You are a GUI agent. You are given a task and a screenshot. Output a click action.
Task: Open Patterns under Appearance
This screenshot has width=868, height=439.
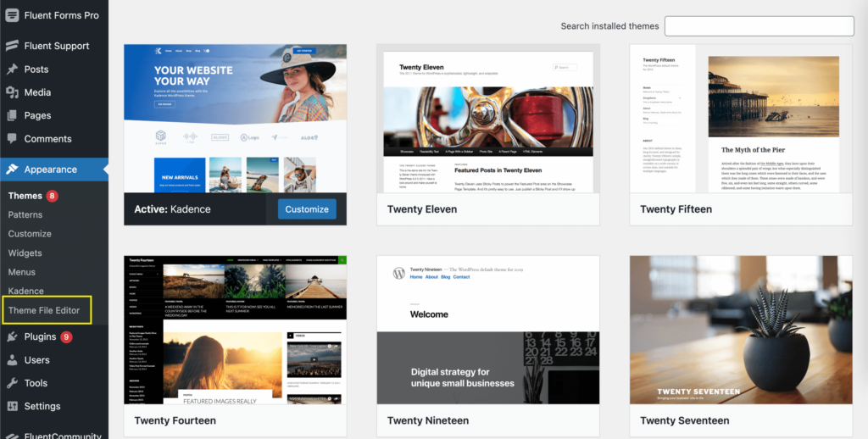(25, 214)
